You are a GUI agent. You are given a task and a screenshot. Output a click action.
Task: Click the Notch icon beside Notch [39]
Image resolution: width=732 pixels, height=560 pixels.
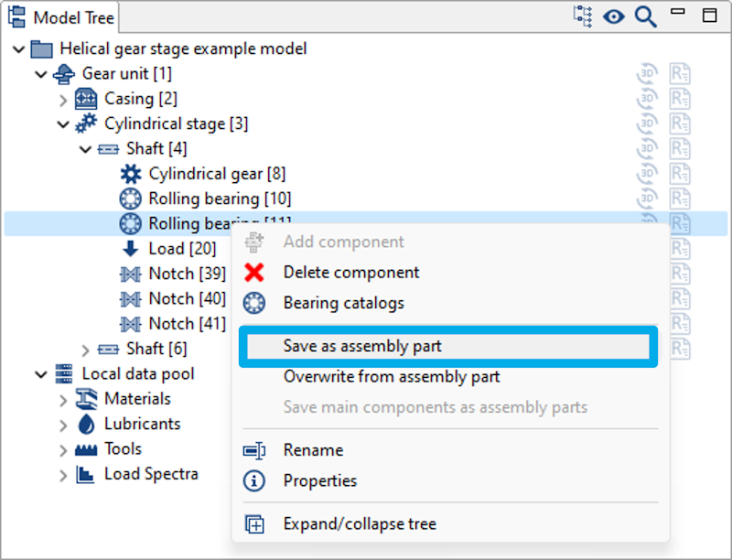point(131,273)
